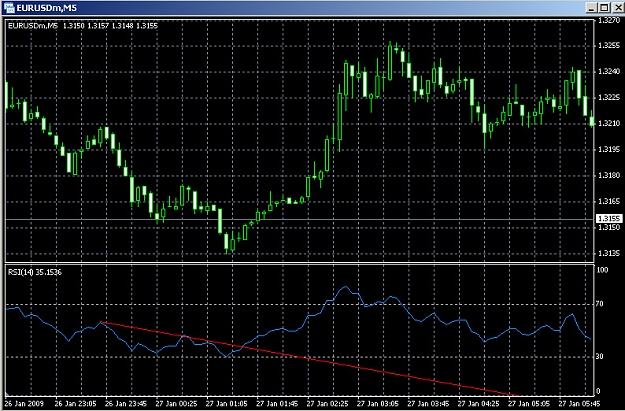Select the red trendline on the RSI panel
The width and height of the screenshot is (625, 411).
pos(309,358)
